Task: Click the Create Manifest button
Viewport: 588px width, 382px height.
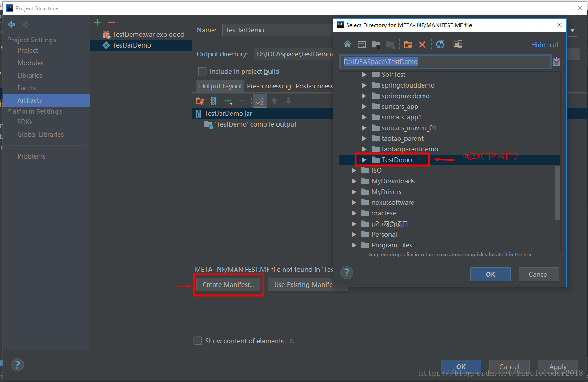Action: [x=228, y=285]
